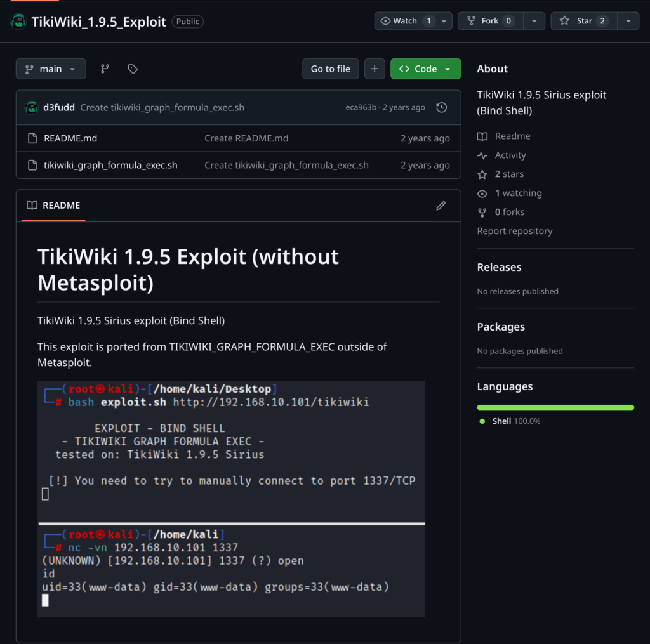This screenshot has width=650, height=644.
Task: Click the d3fudd commit author avatar
Action: [32, 108]
